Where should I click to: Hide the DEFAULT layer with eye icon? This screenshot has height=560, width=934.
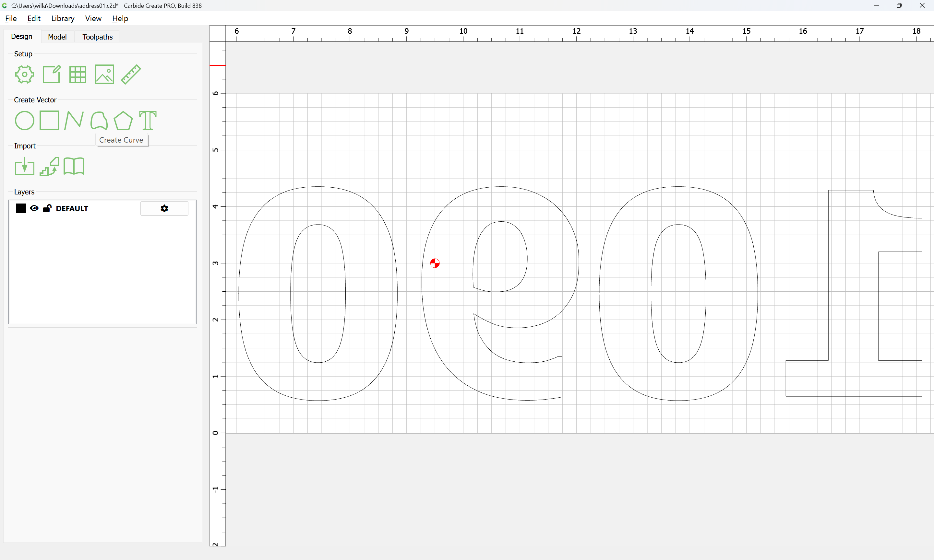tap(34, 208)
